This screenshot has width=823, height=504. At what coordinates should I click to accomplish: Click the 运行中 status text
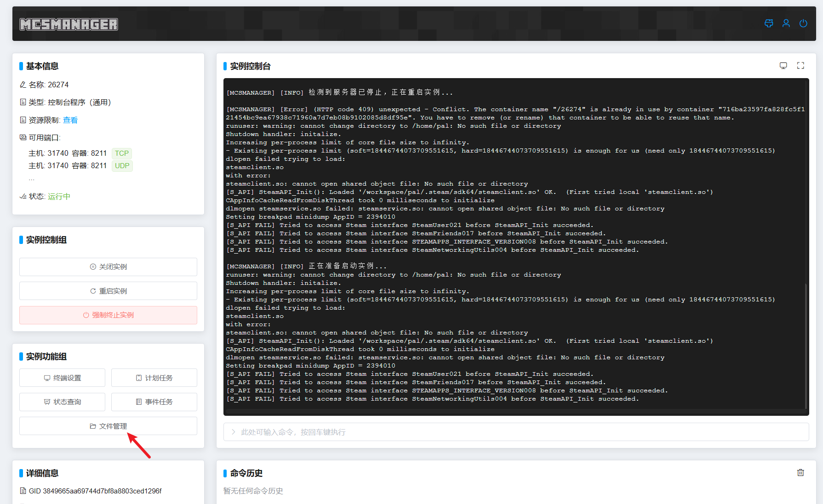tap(59, 197)
